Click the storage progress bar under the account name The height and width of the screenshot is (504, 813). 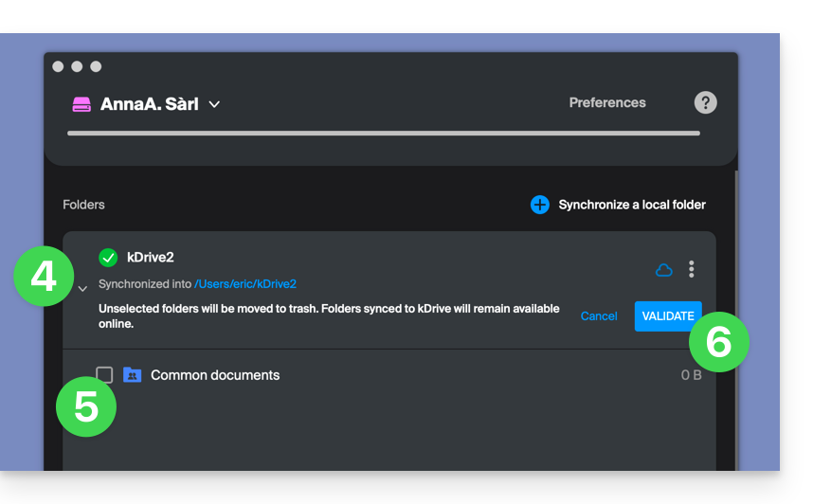click(383, 134)
